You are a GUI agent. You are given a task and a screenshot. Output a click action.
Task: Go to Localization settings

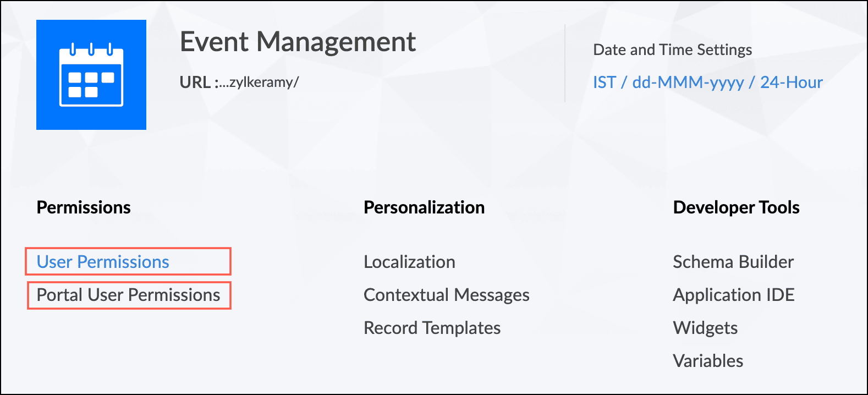tap(409, 262)
